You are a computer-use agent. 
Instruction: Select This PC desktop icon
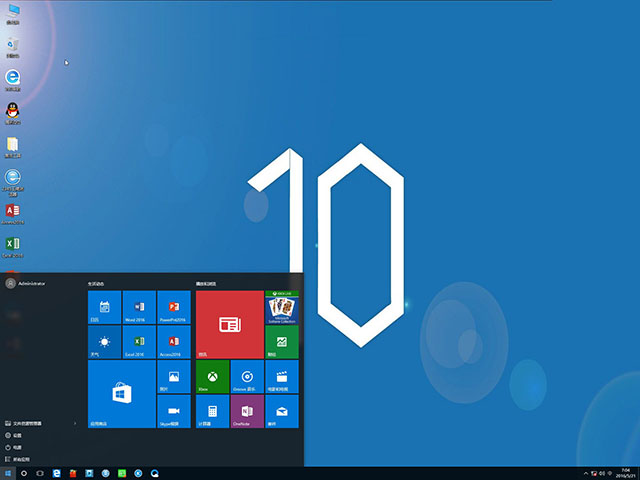(x=13, y=15)
